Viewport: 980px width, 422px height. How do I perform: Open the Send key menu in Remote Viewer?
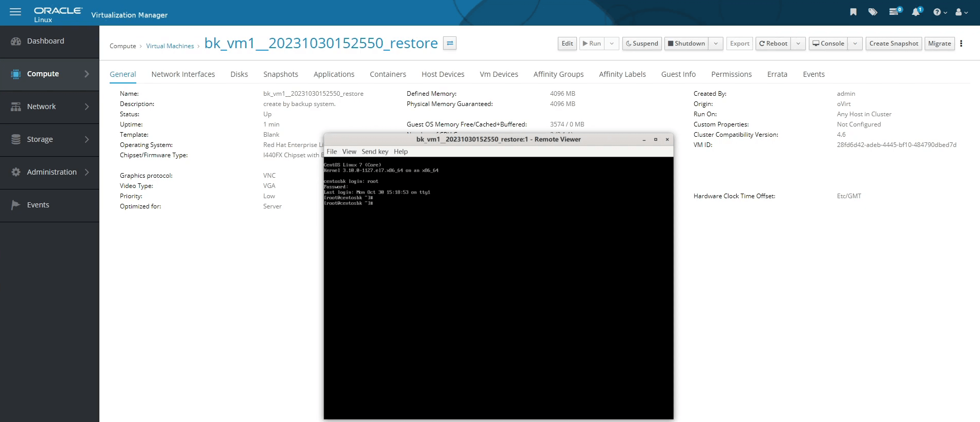pos(375,152)
